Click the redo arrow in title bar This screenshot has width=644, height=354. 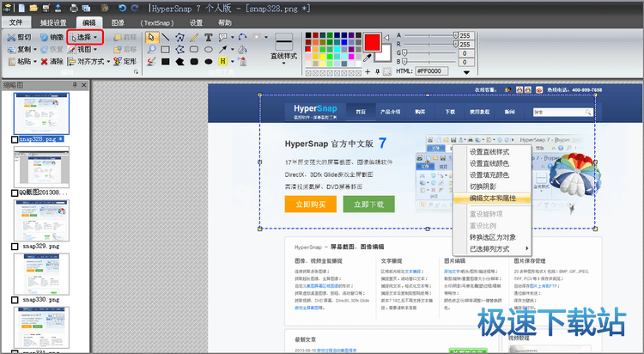(x=135, y=8)
